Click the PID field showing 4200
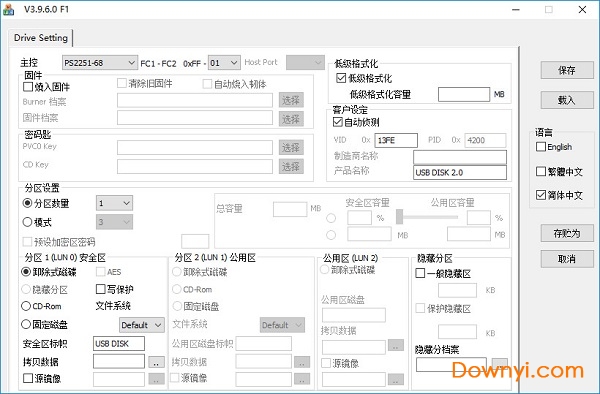This screenshot has width=600, height=394. [x=485, y=140]
